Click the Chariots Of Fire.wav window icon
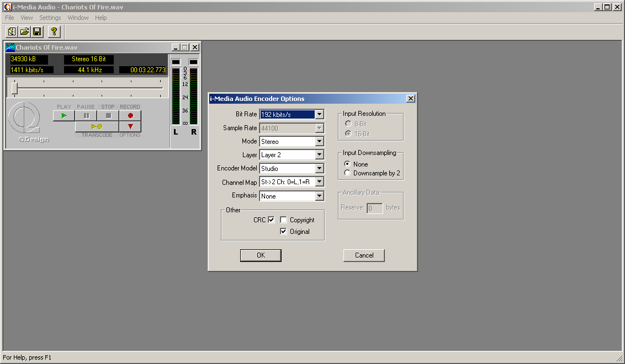Screen dimensions: 625x364 pyautogui.click(x=10, y=47)
